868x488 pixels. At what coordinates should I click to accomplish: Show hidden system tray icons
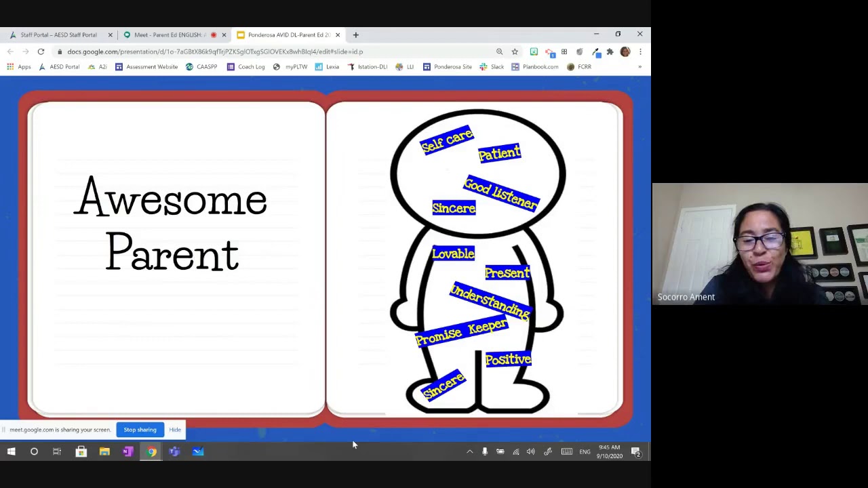click(469, 452)
